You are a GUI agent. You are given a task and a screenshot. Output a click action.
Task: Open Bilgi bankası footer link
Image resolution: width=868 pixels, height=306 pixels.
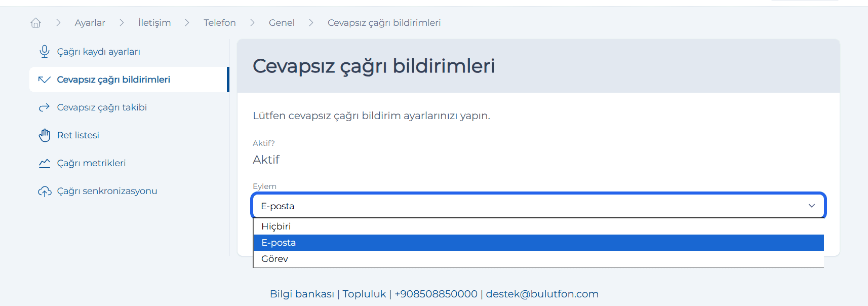point(302,294)
